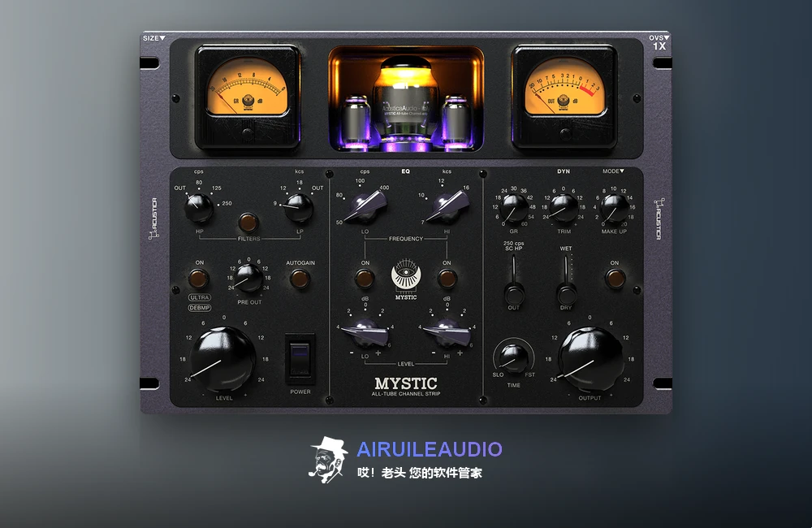Image resolution: width=812 pixels, height=528 pixels.
Task: Toggle the DYN section ON button
Action: click(615, 279)
